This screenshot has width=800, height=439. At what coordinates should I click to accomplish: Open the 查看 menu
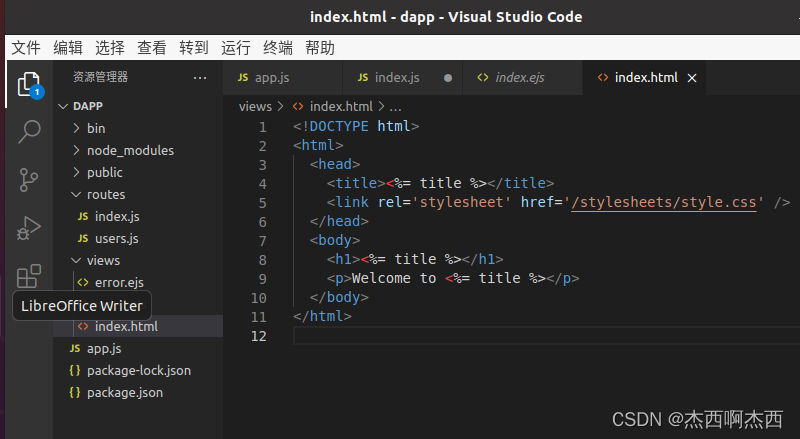(152, 48)
